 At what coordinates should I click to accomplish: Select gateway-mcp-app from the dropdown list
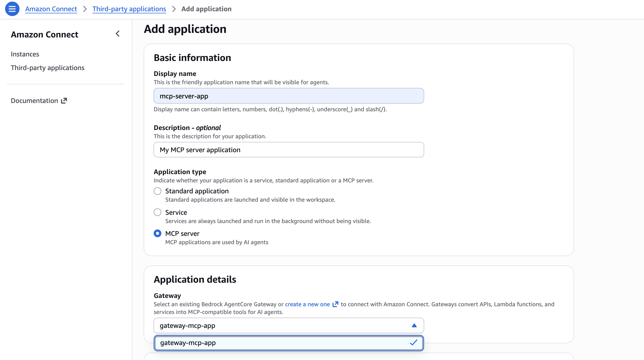coord(288,343)
